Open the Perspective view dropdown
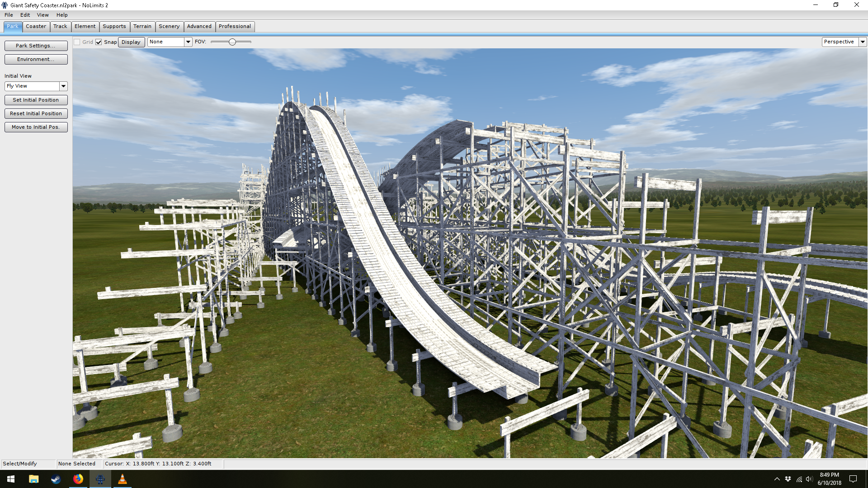868x488 pixels. tap(863, 42)
